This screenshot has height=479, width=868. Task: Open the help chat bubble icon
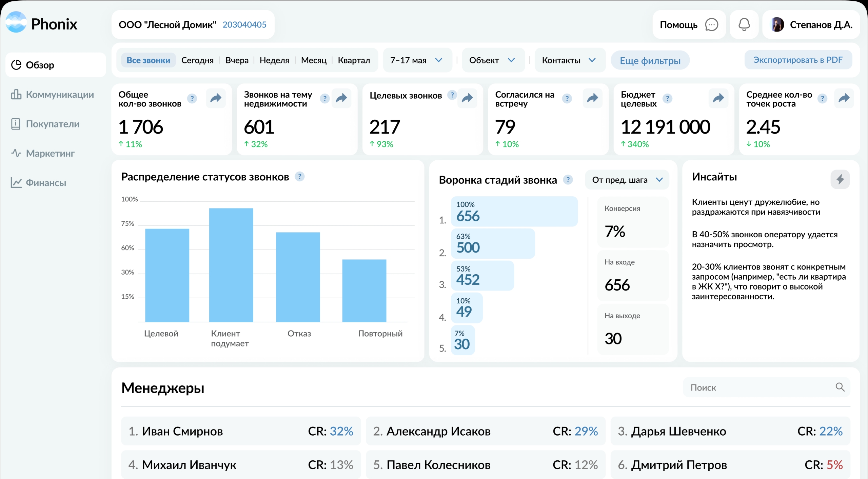711,25
